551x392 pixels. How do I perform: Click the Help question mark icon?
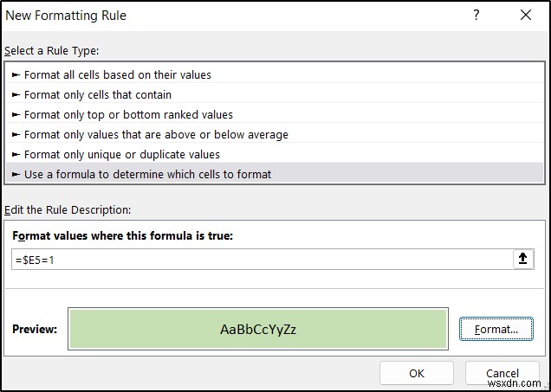click(476, 16)
